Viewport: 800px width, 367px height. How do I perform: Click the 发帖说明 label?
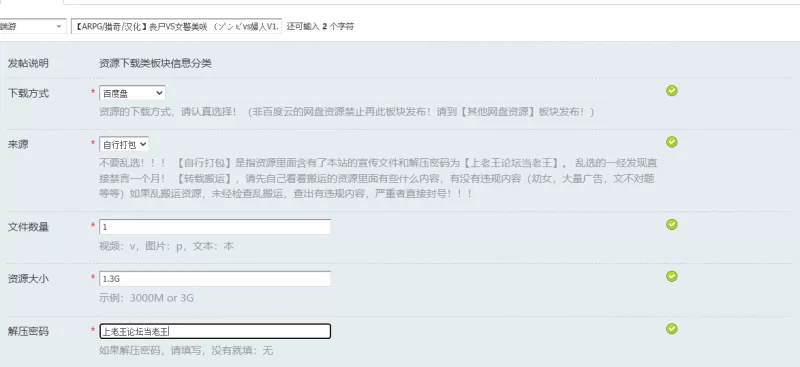pos(28,63)
